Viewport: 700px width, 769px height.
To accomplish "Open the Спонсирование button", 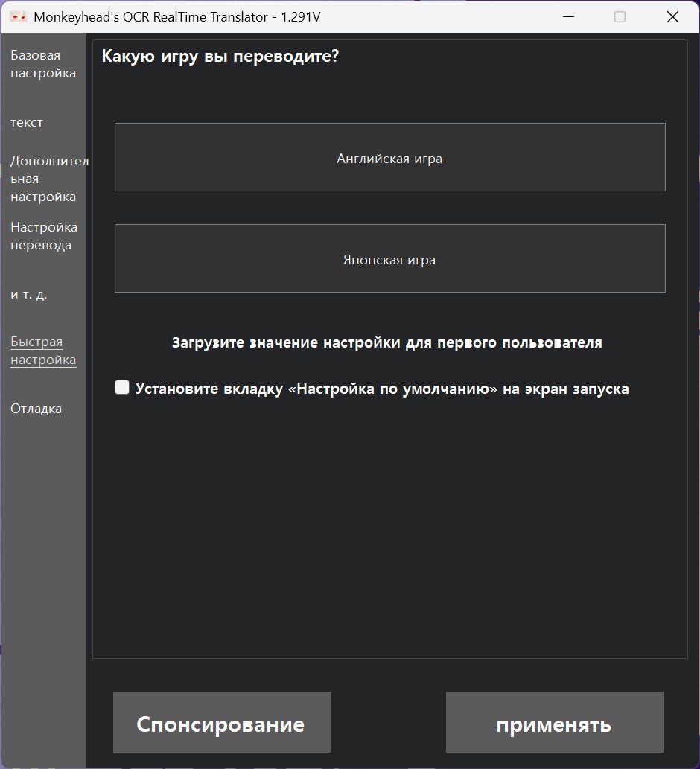I will (222, 722).
